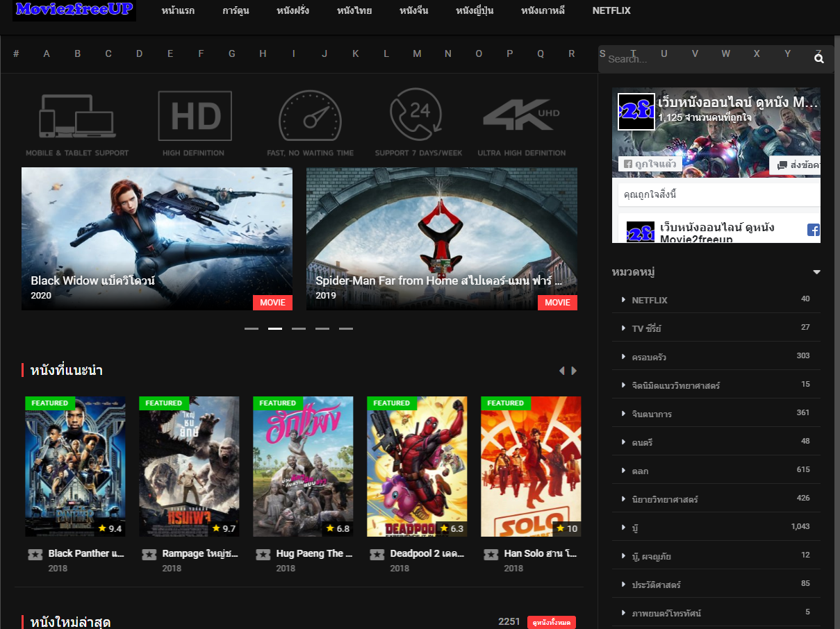
Task: Click the 4K UHD icon
Action: 521,116
